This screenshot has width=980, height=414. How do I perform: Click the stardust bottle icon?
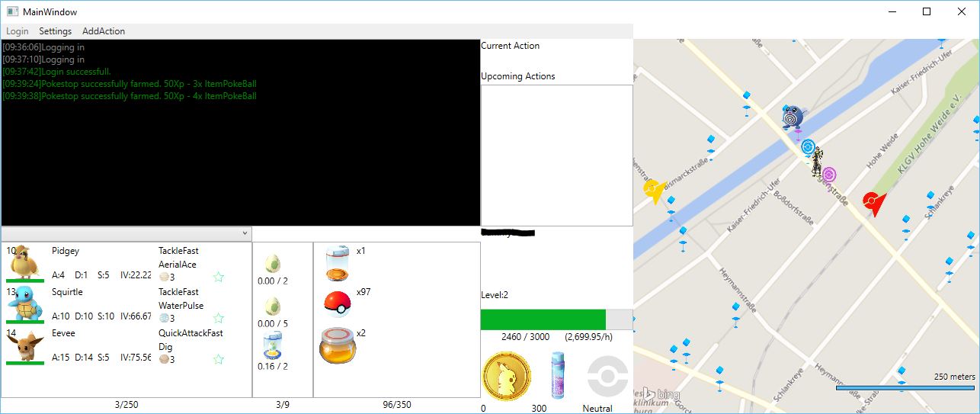tap(559, 375)
